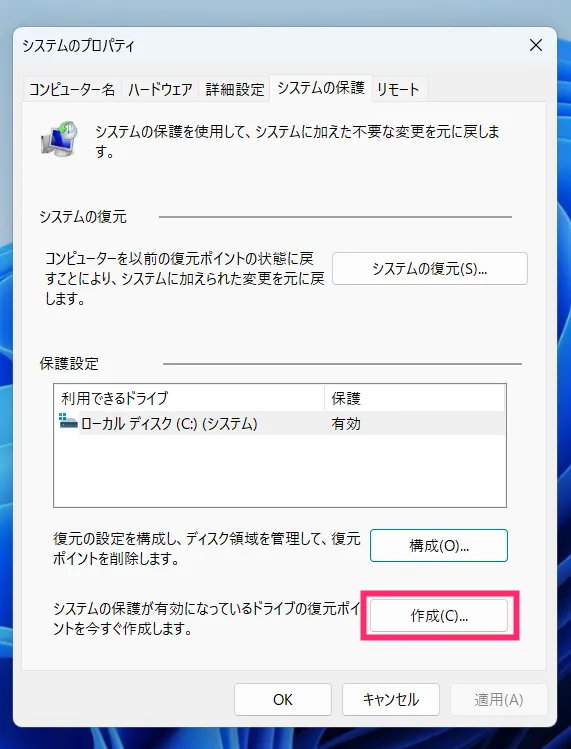Click the システムの復元(S)... button
The image size is (571, 749).
click(430, 268)
